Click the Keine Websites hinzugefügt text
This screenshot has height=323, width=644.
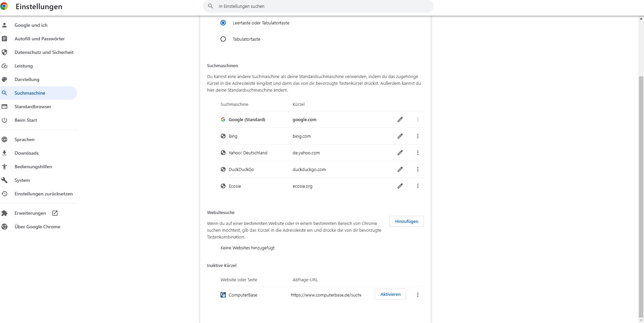248,248
